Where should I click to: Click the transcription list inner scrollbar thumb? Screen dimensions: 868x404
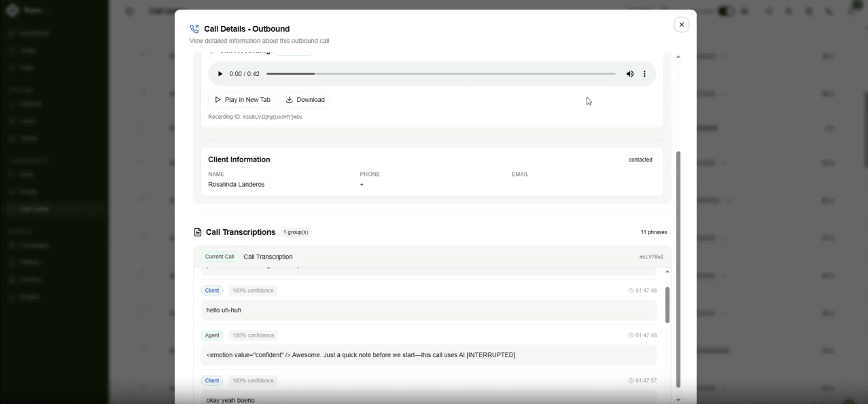click(667, 305)
